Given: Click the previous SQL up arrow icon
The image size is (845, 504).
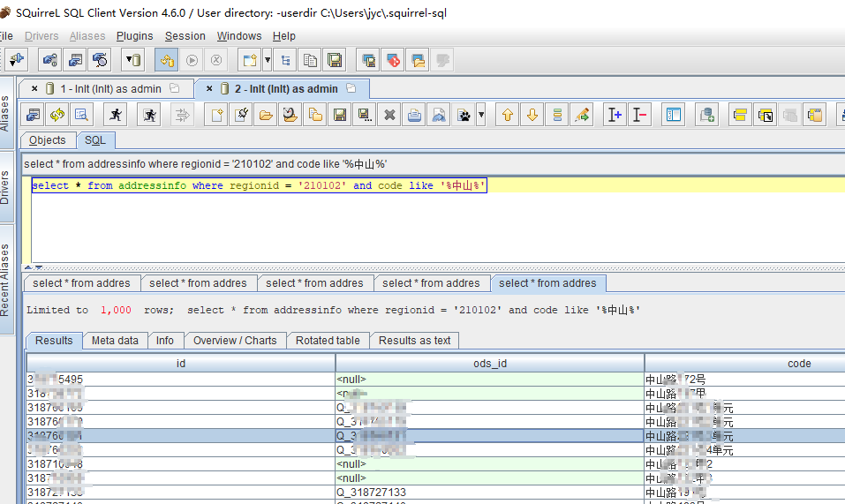Looking at the screenshot, I should click(507, 115).
